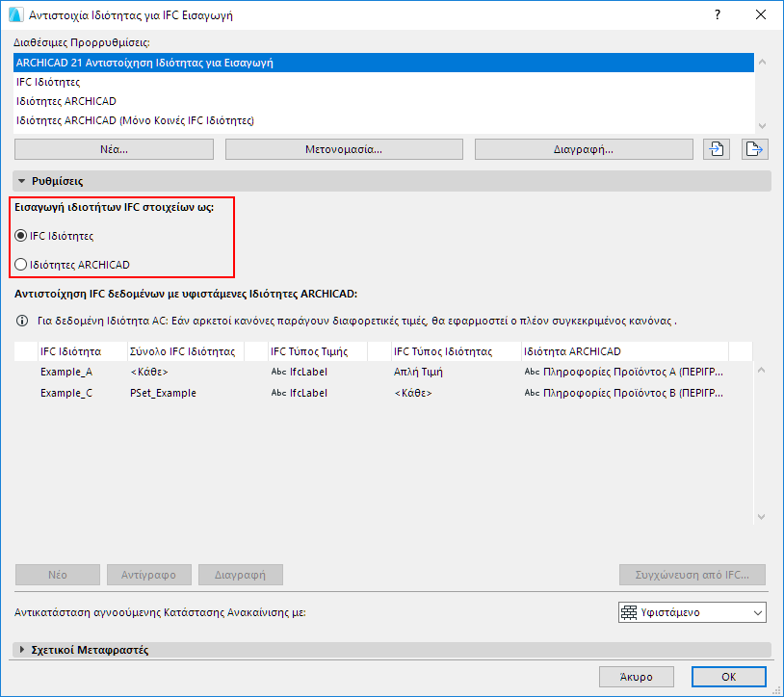
Task: Select the Ιδιότητες ARCHICAD preset row
Action: [x=383, y=101]
